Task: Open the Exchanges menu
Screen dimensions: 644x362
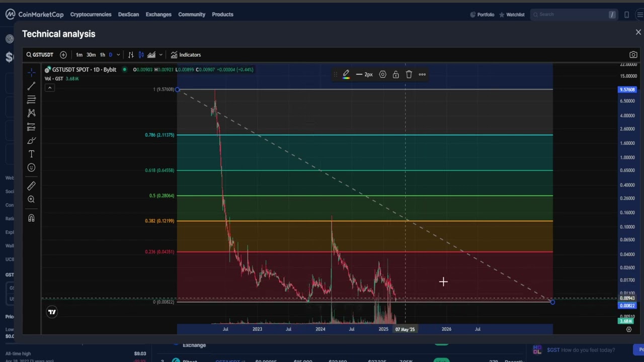Action: pos(158,15)
